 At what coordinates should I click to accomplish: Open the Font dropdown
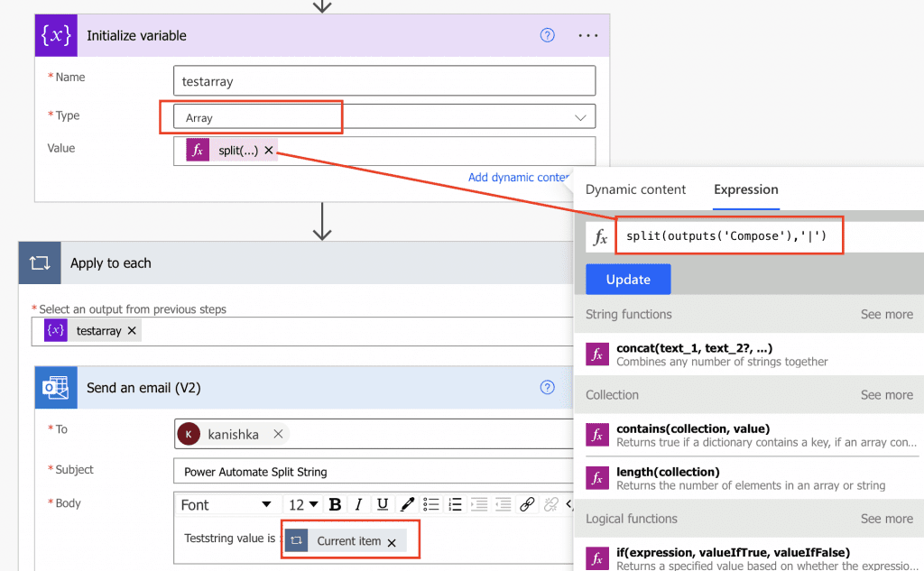pos(226,504)
